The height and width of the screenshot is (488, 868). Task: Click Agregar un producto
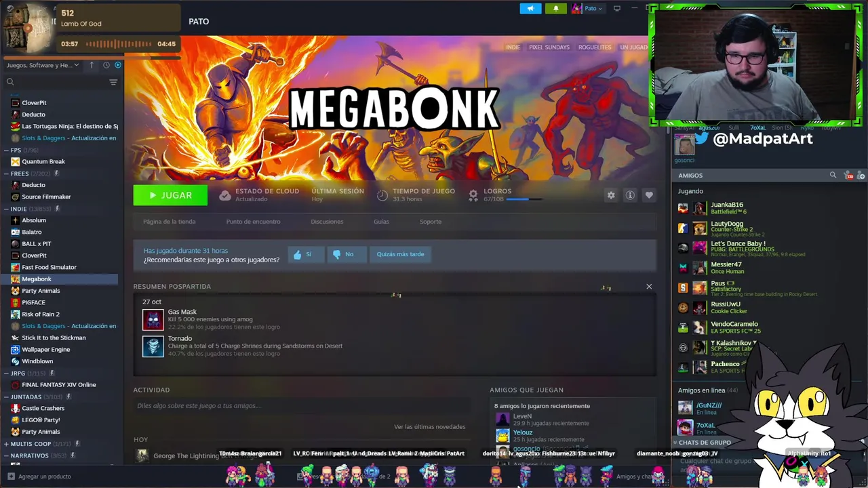click(39, 476)
